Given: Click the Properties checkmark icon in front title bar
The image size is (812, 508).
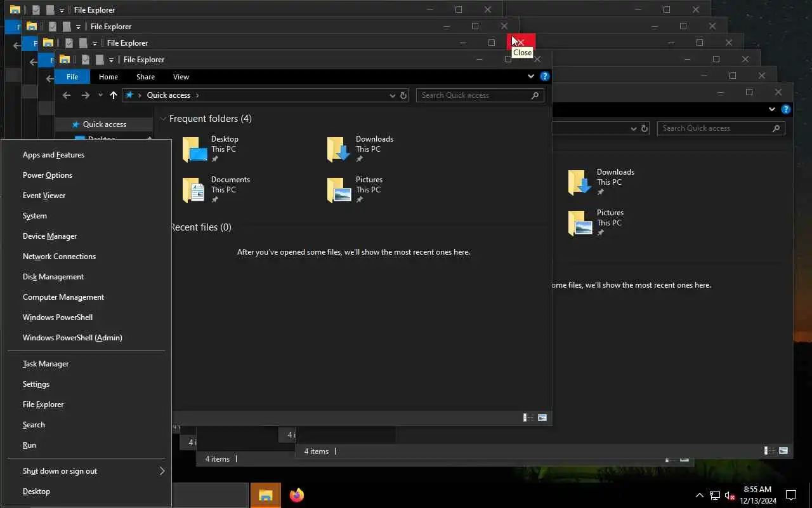Looking at the screenshot, I should (x=85, y=60).
